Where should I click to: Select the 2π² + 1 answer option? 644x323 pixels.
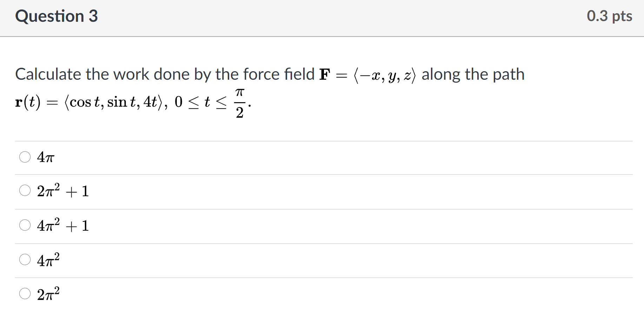click(x=25, y=191)
